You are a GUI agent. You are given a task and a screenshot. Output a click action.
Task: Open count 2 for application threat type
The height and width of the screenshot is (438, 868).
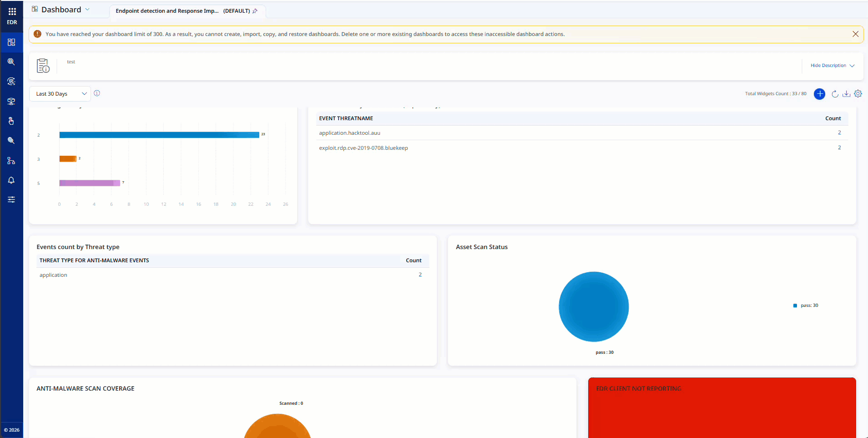420,275
